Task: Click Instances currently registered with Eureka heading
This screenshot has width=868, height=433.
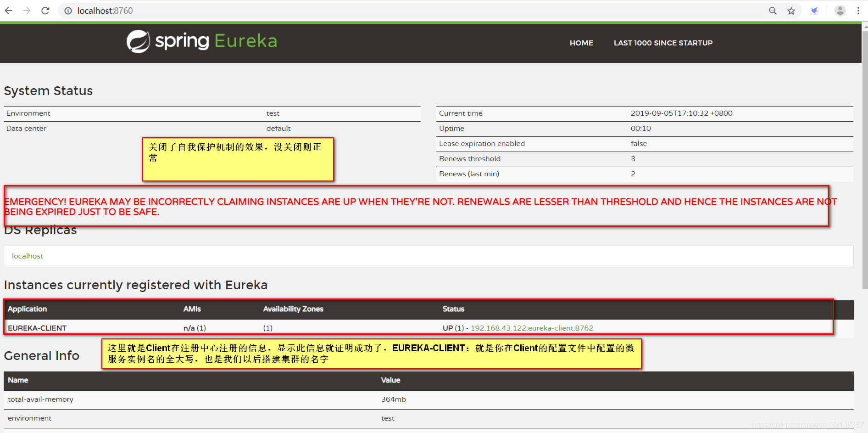Action: click(x=135, y=285)
